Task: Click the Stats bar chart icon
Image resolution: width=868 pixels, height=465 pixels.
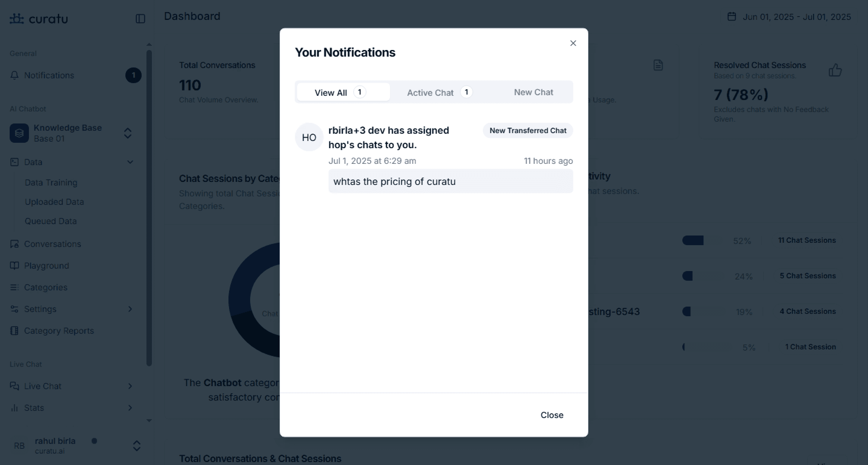Action: 14,408
